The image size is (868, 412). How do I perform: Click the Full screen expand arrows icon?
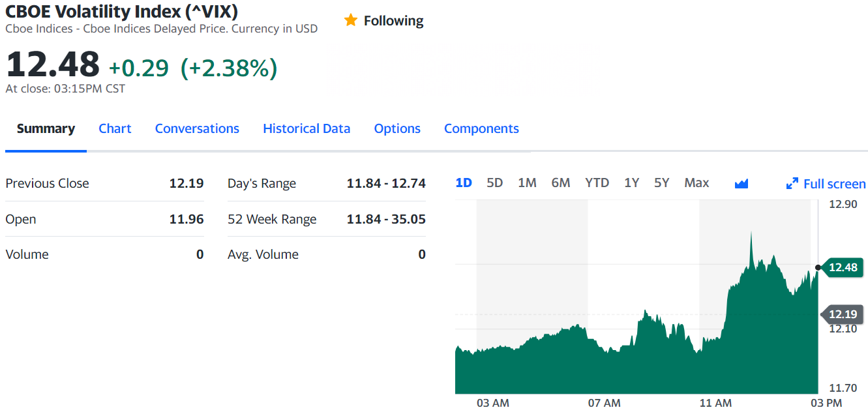(x=792, y=184)
